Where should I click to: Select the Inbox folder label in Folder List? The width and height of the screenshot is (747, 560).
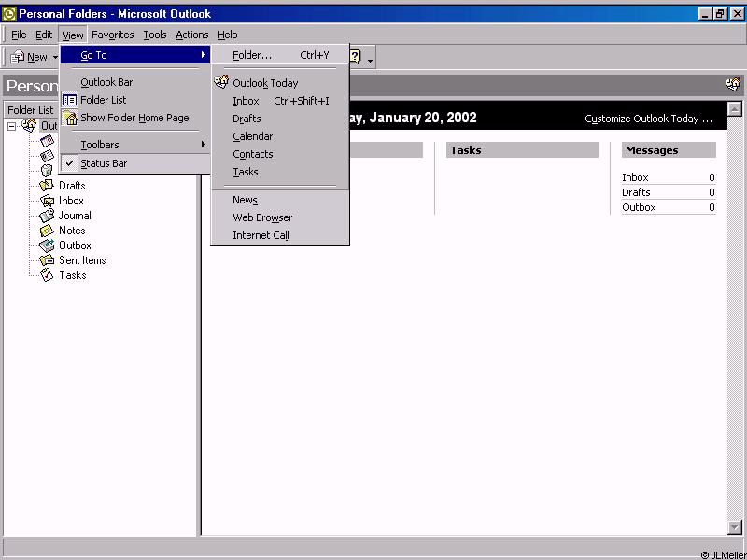point(71,201)
